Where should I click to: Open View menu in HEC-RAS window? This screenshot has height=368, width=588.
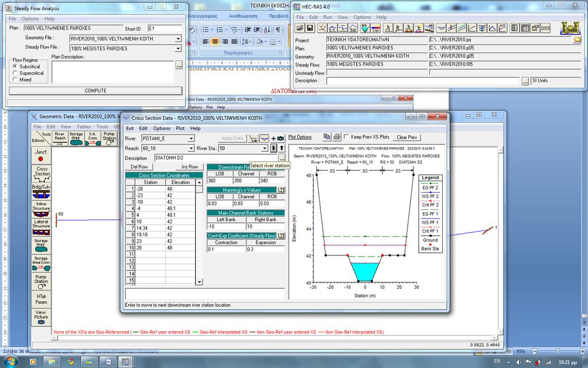(343, 17)
